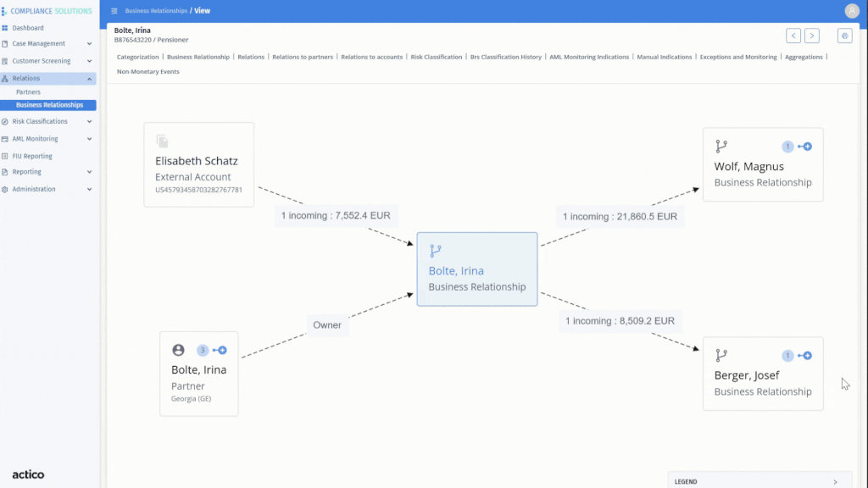Expand connections on the Berger, Josef node
The image size is (868, 488).
pyautogui.click(x=807, y=356)
